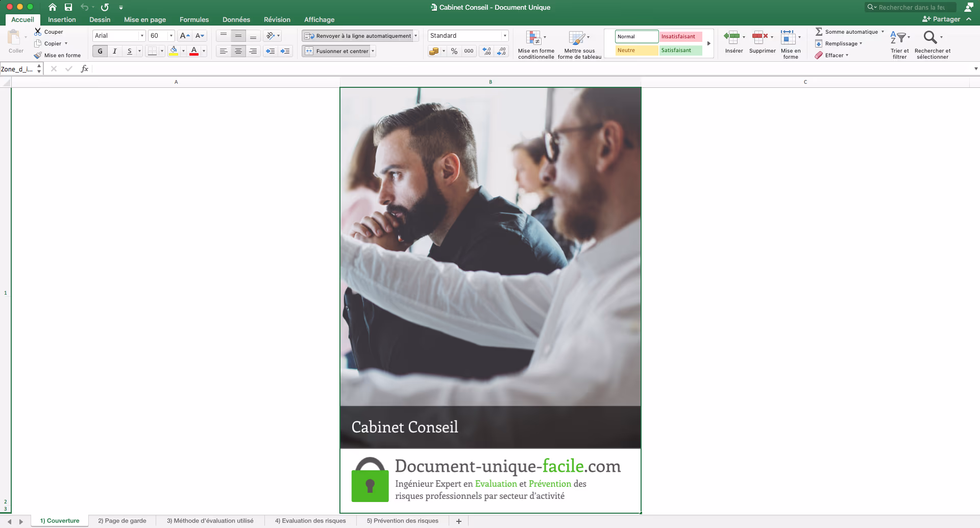
Task: Apply Mise en forme format painter
Action: (x=57, y=55)
